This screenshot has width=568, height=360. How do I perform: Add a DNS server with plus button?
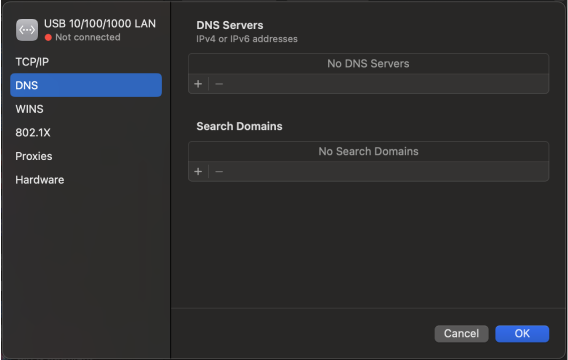pyautogui.click(x=198, y=84)
